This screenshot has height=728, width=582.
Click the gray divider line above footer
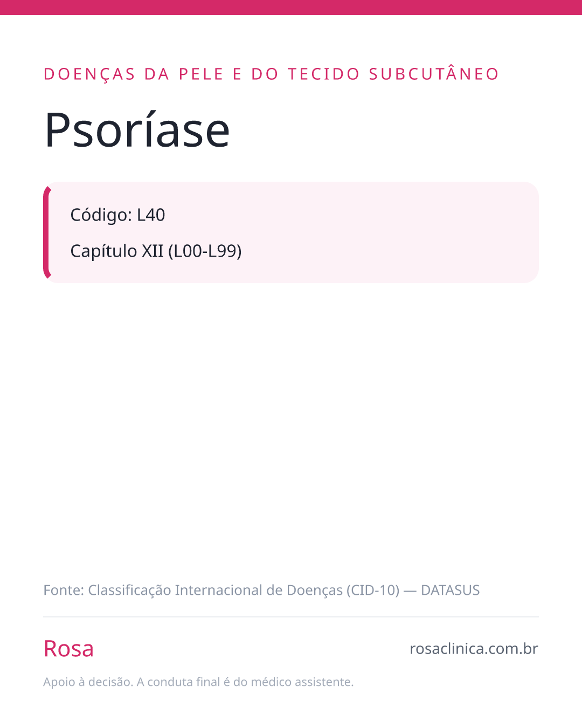click(x=291, y=616)
